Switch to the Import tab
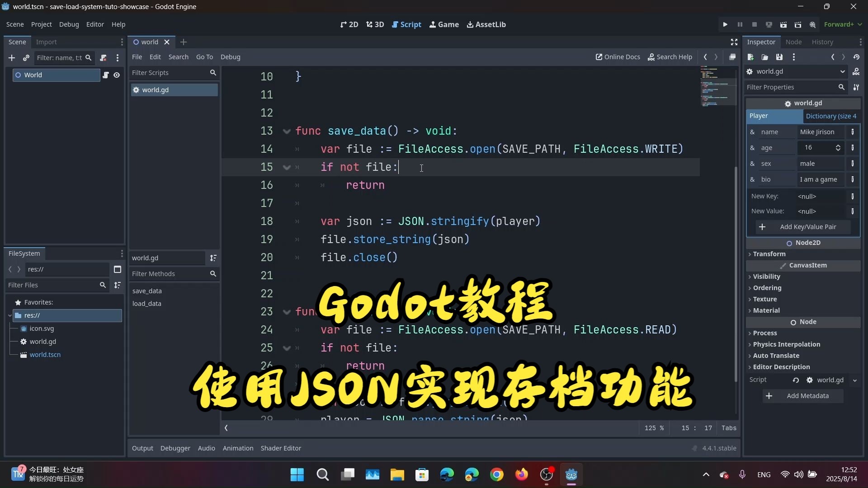Viewport: 868px width, 488px height. tap(46, 42)
